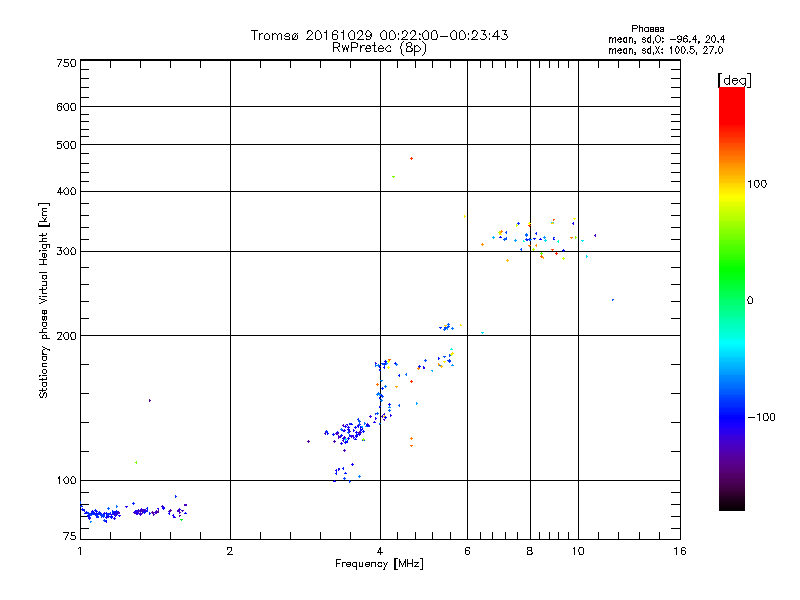Click the 'RwPretec (8p)' subtitle

click(379, 48)
